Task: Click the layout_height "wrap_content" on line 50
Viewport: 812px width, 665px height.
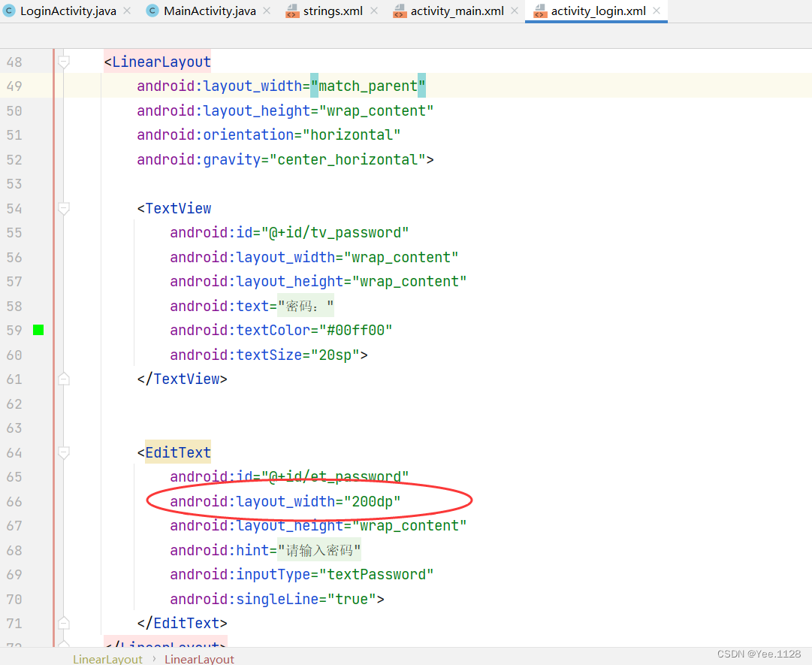Action: click(376, 111)
